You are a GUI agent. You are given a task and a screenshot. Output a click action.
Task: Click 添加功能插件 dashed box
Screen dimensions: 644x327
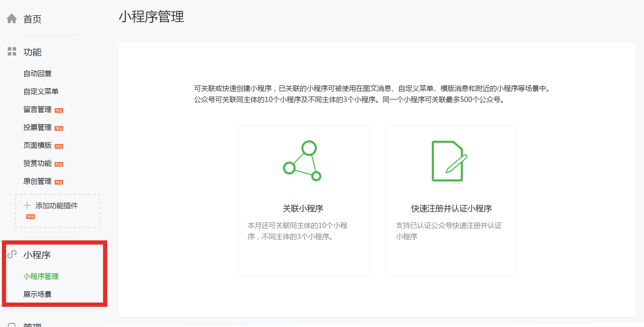click(x=57, y=211)
